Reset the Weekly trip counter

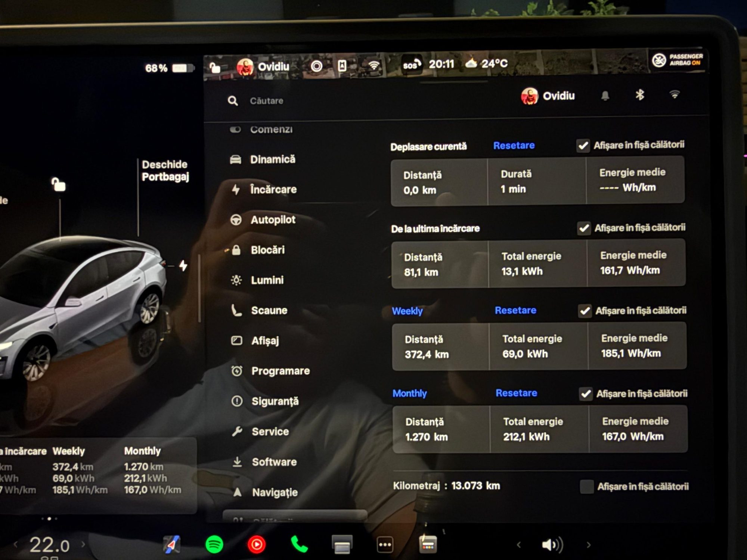tap(515, 311)
